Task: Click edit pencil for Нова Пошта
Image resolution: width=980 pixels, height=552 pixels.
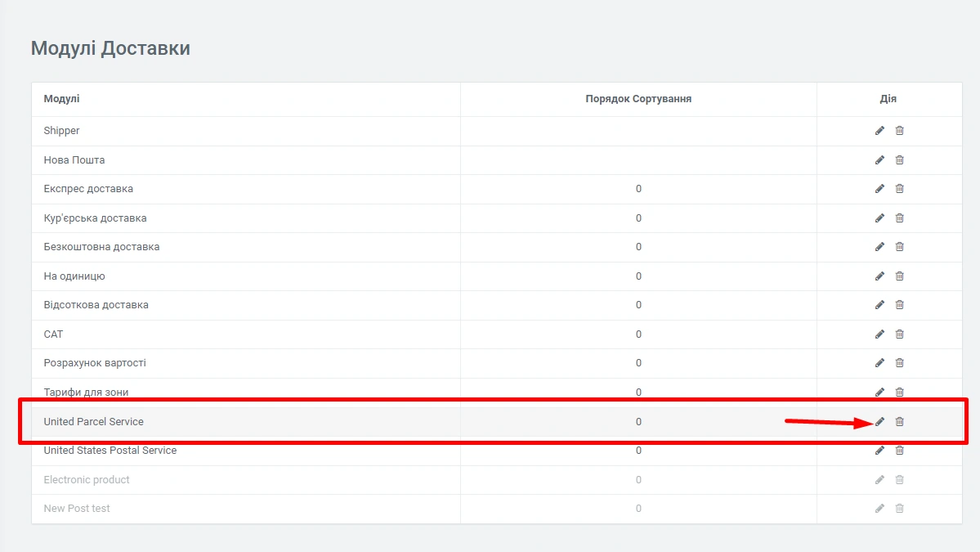Action: (x=879, y=160)
